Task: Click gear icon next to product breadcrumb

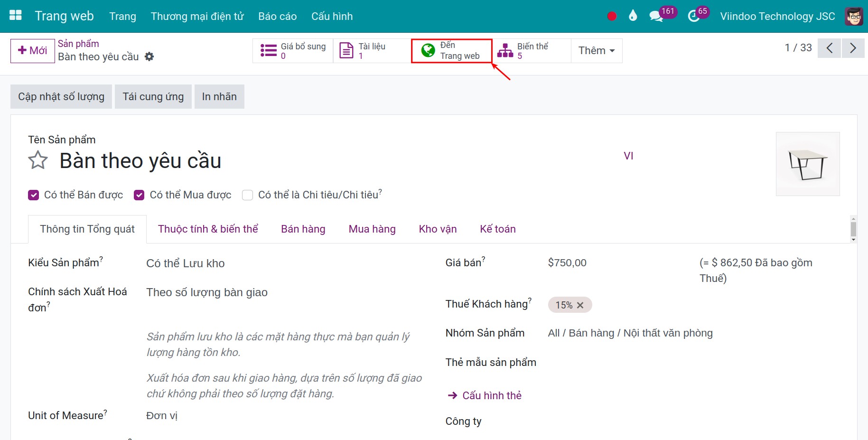Action: (x=149, y=56)
